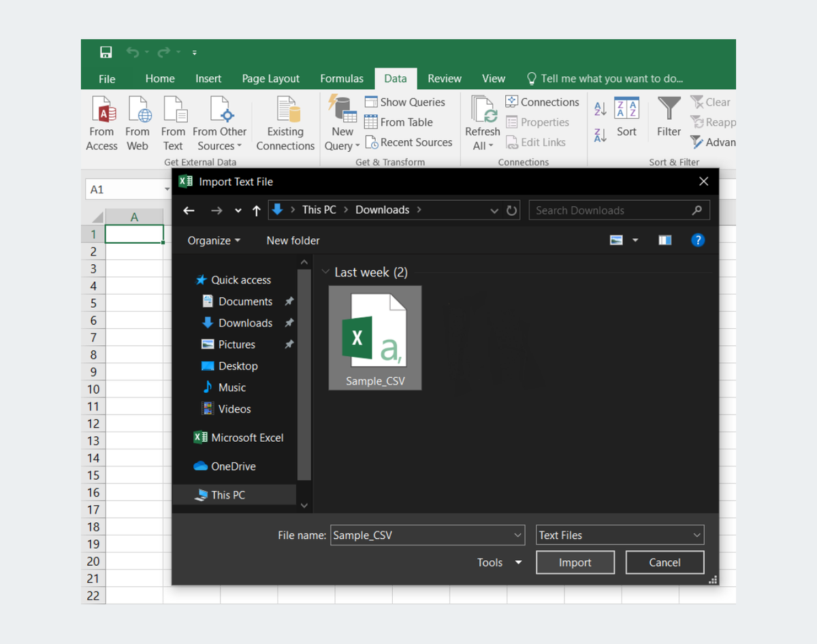Select OneDrive in the navigation pane

[225, 466]
